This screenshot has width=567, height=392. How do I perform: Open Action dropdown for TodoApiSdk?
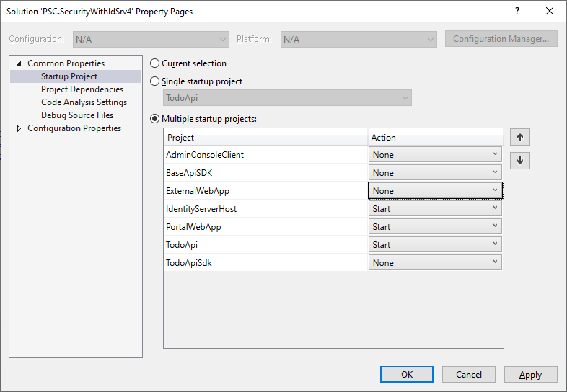click(435, 263)
